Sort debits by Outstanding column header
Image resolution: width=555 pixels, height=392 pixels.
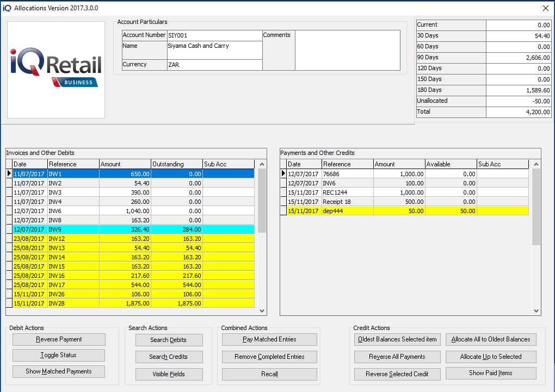click(176, 164)
